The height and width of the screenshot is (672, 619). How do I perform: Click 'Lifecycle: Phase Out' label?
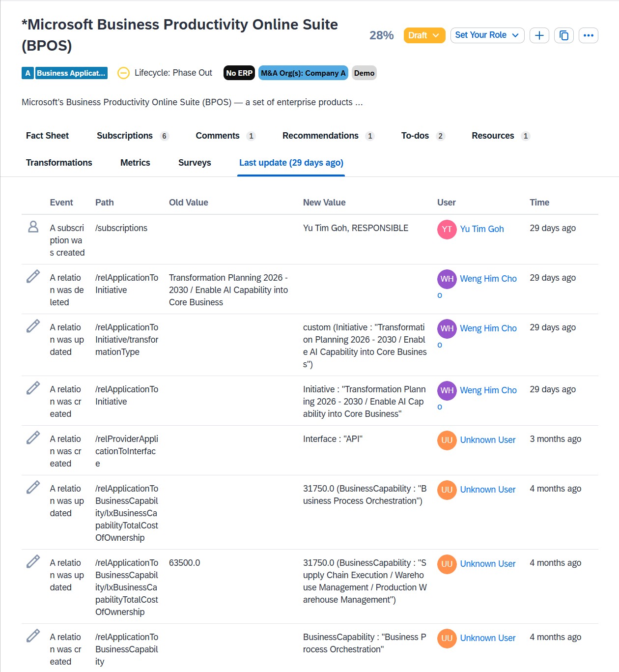[173, 73]
